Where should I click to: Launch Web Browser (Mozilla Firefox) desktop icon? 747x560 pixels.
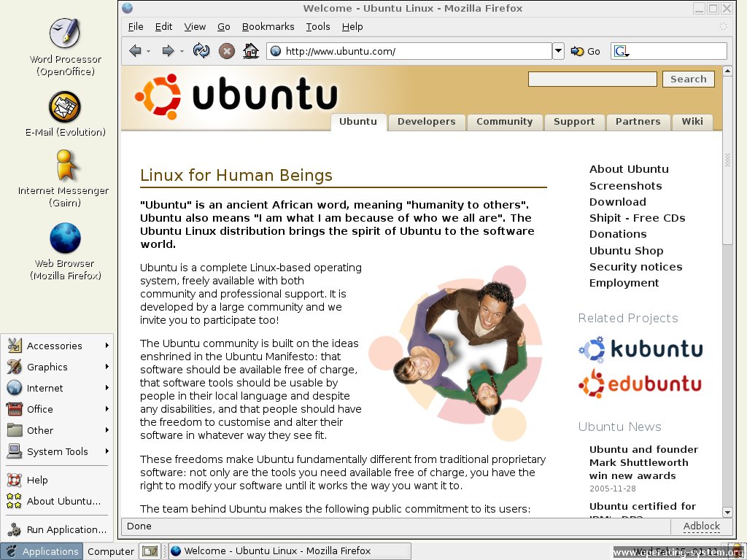pos(65,252)
